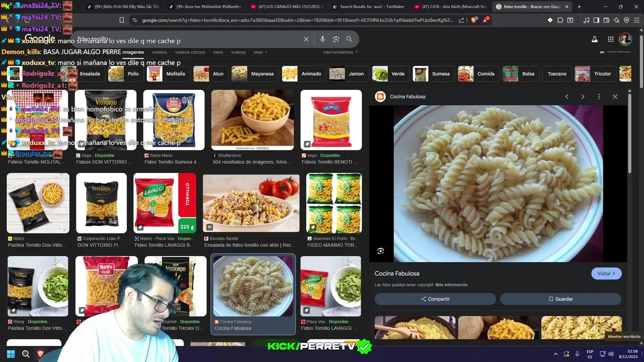The height and width of the screenshot is (362, 644).
Task: Click Brave browser icon in taskbar
Action: click(x=41, y=354)
